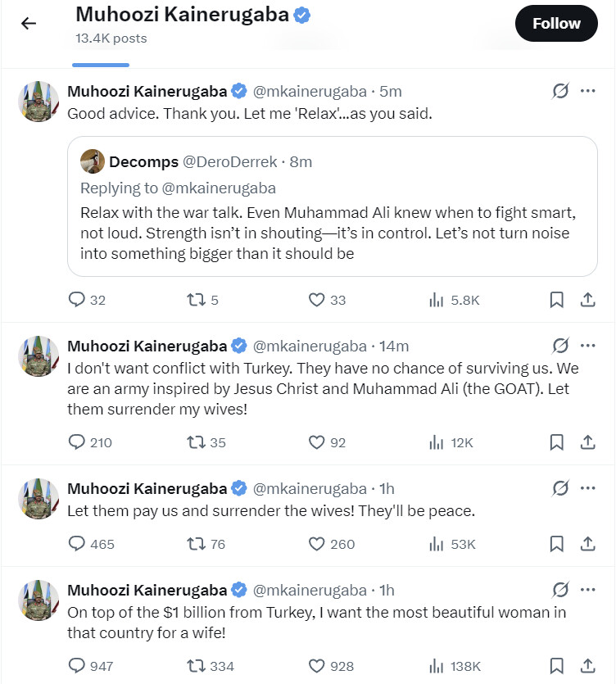Click the back arrow icon
616x684 pixels.
pos(29,24)
